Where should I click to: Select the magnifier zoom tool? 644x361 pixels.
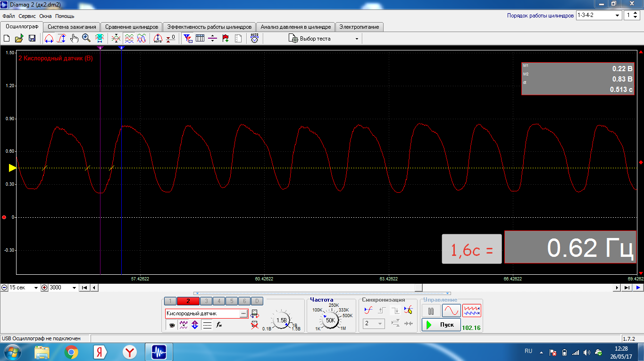[x=86, y=39]
